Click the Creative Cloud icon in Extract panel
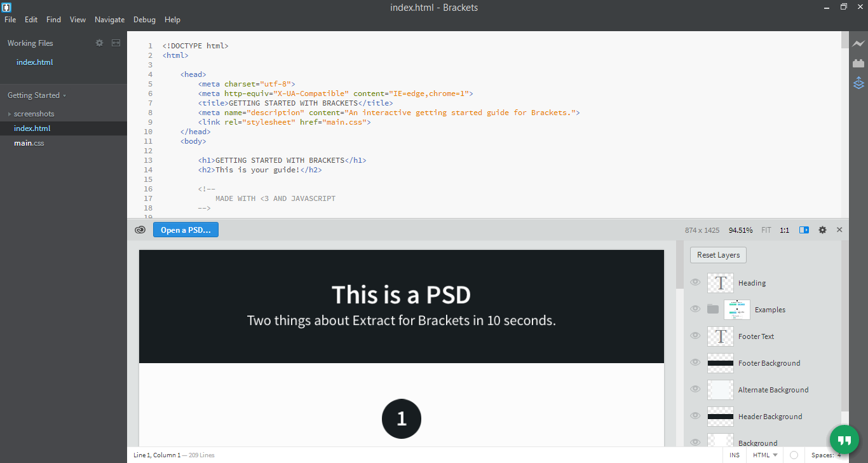The height and width of the screenshot is (463, 868). click(140, 230)
